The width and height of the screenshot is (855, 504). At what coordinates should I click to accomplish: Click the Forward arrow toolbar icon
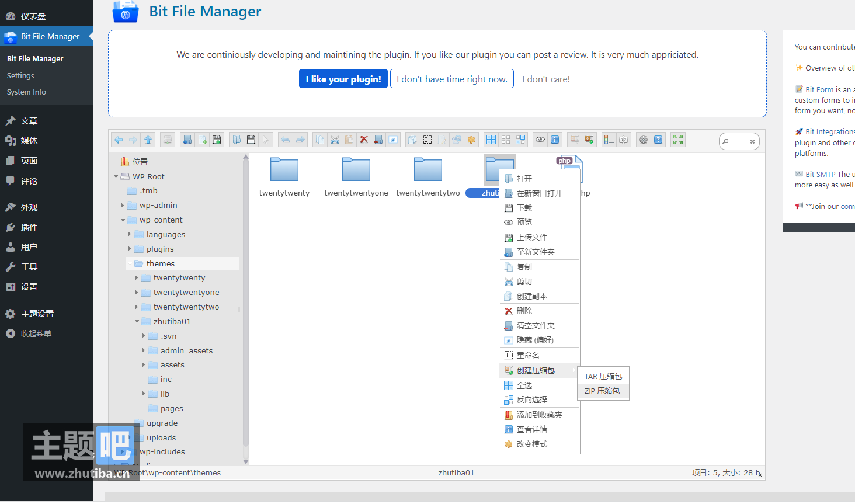click(x=133, y=140)
